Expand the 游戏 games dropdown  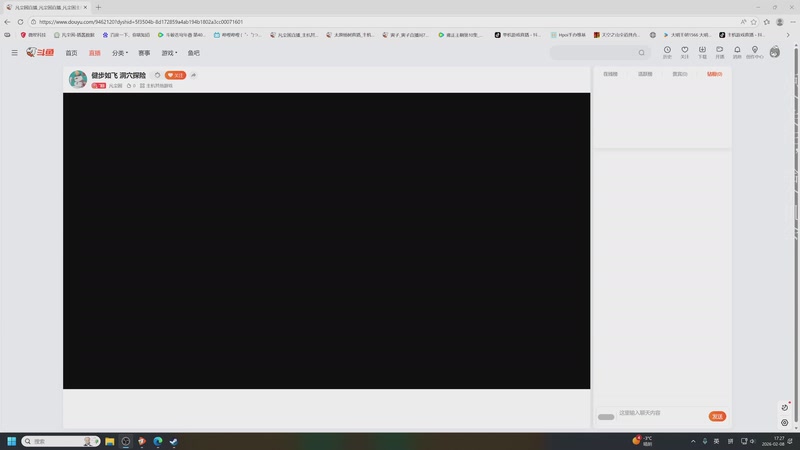[x=169, y=53]
